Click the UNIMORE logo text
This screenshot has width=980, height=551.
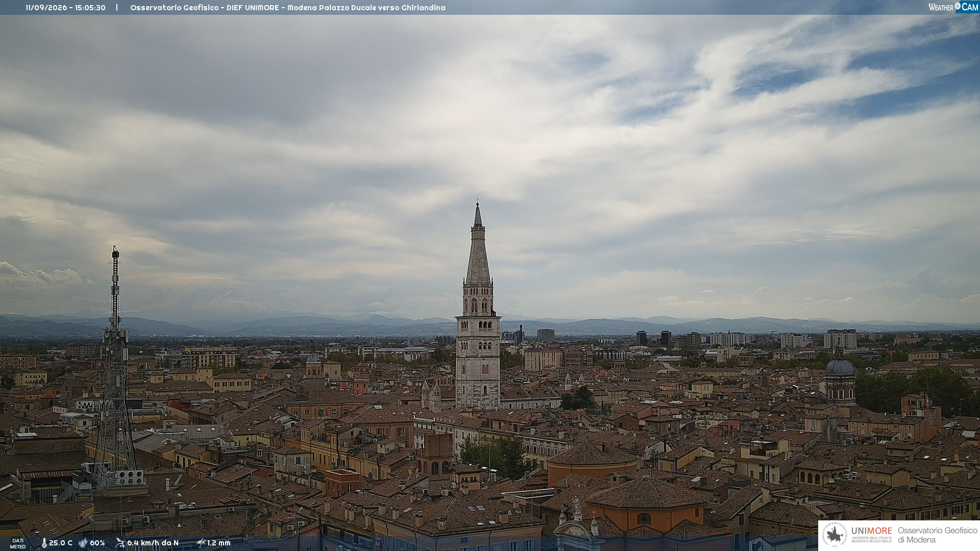coord(871,531)
